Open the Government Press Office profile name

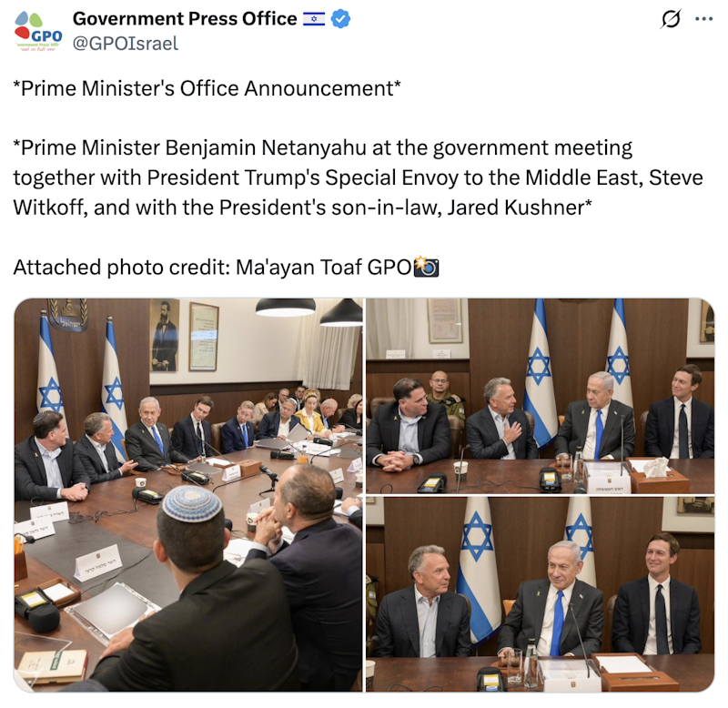point(185,19)
